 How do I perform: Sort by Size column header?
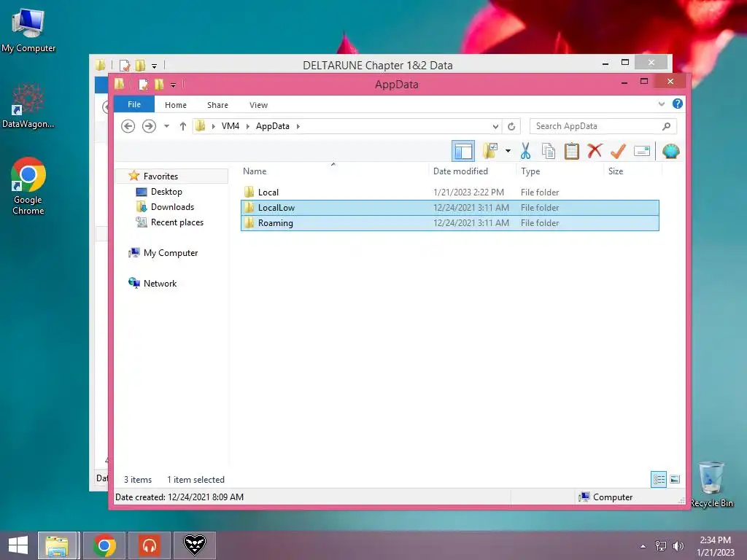click(x=616, y=171)
